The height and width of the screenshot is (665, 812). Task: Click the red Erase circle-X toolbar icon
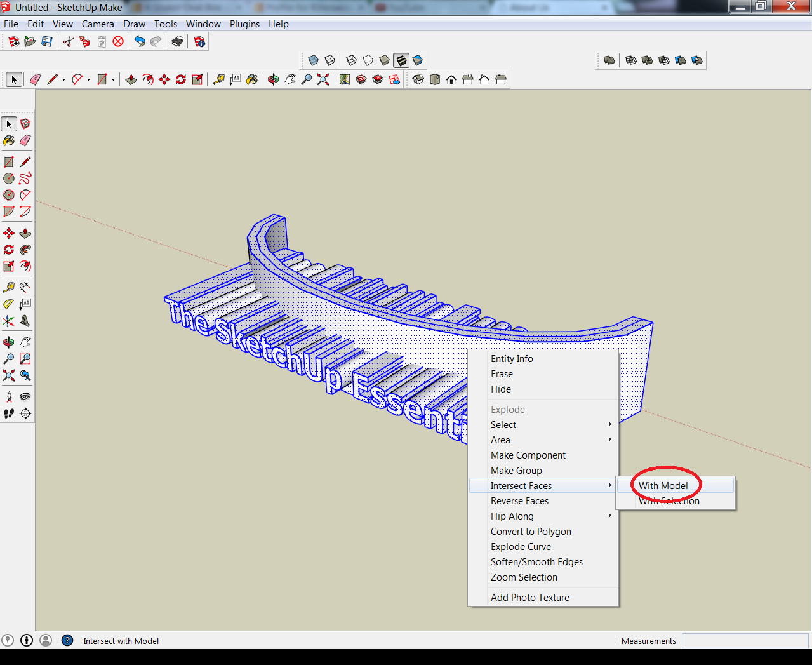118,41
